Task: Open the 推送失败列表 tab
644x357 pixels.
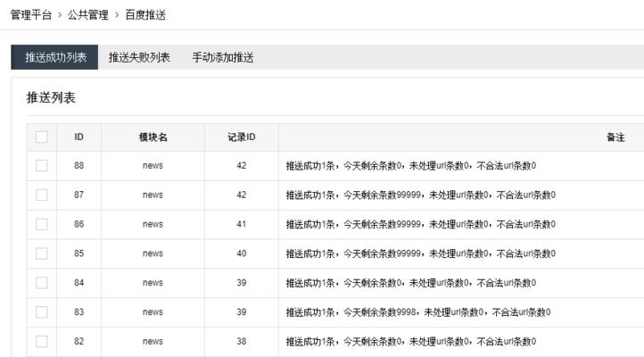Action: (139, 57)
